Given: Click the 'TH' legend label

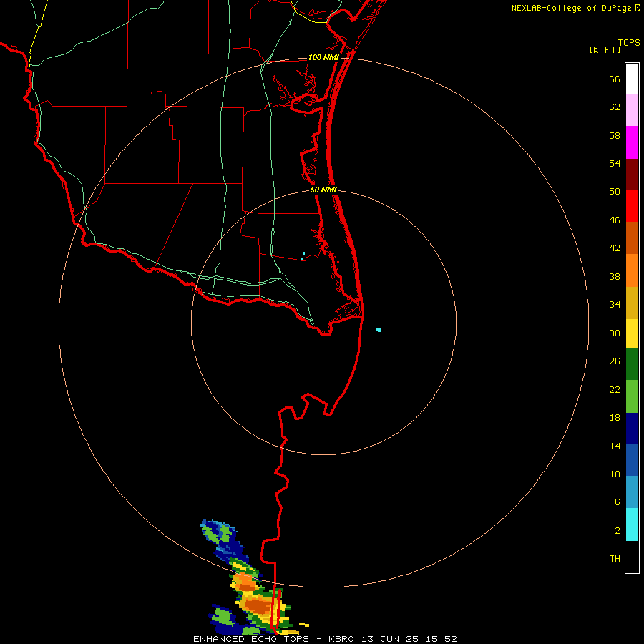Looking at the screenshot, I should (615, 559).
